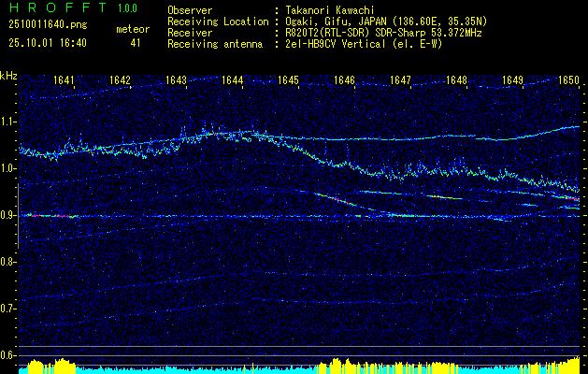Click the kHz axis unit label

point(8,76)
